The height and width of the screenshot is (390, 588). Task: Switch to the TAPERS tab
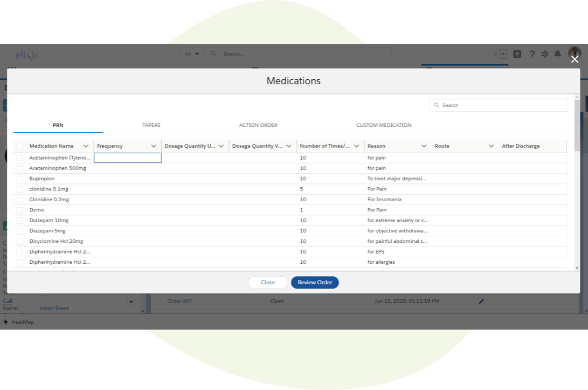coord(151,125)
